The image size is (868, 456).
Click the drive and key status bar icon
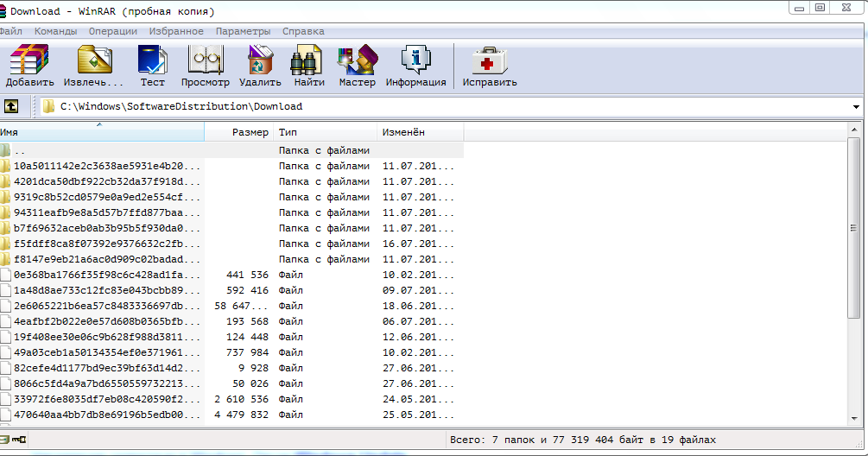click(x=13, y=440)
